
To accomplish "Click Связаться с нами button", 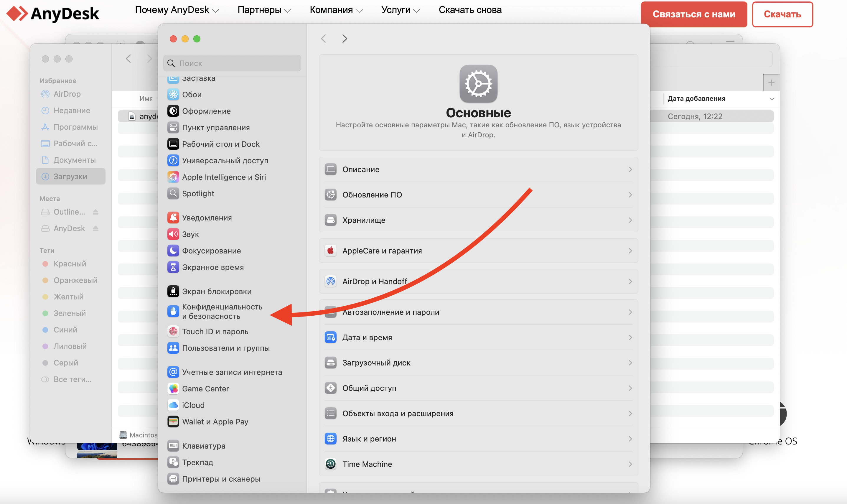I will tap(694, 14).
